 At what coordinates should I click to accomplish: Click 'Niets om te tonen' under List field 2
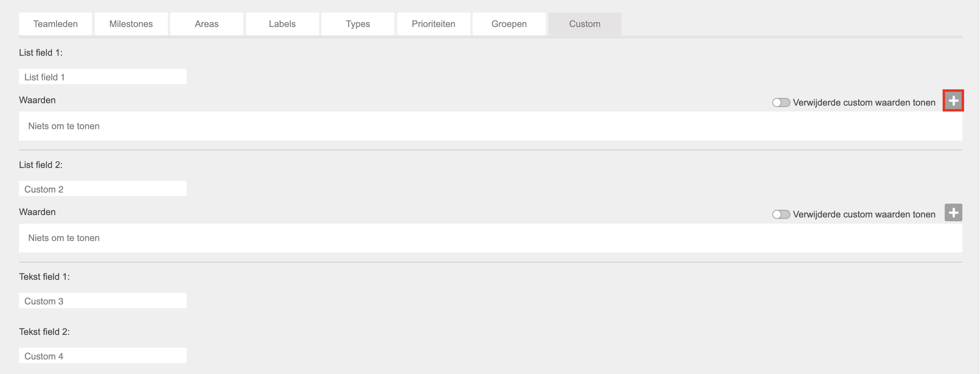point(64,238)
